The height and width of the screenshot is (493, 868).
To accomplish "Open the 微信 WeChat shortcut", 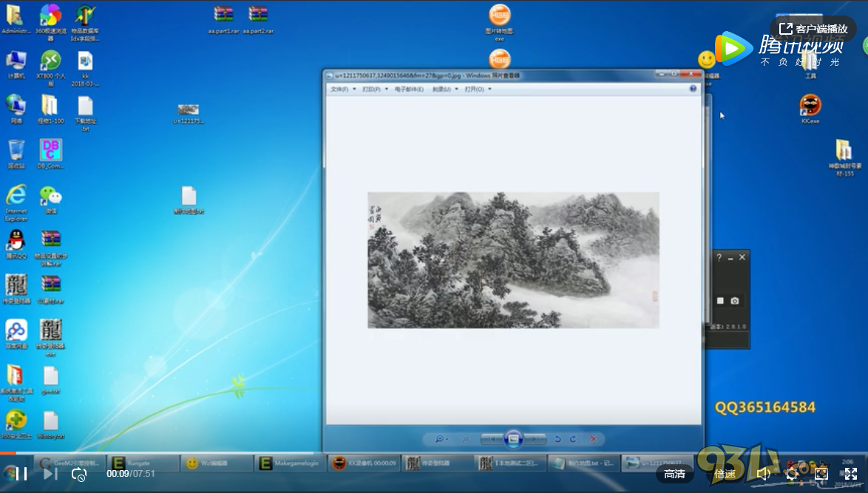I will 50,200.
